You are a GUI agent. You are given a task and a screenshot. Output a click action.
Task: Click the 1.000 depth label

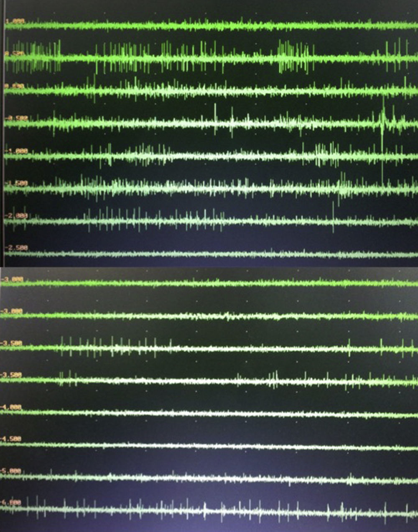15,21
